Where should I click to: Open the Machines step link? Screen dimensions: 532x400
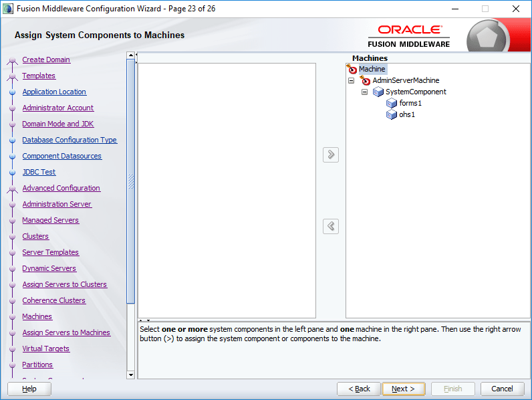click(x=37, y=316)
